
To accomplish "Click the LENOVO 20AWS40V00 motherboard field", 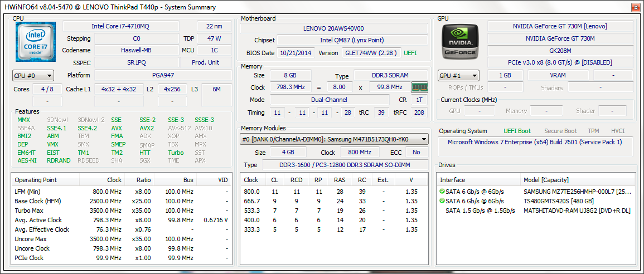I will point(333,28).
